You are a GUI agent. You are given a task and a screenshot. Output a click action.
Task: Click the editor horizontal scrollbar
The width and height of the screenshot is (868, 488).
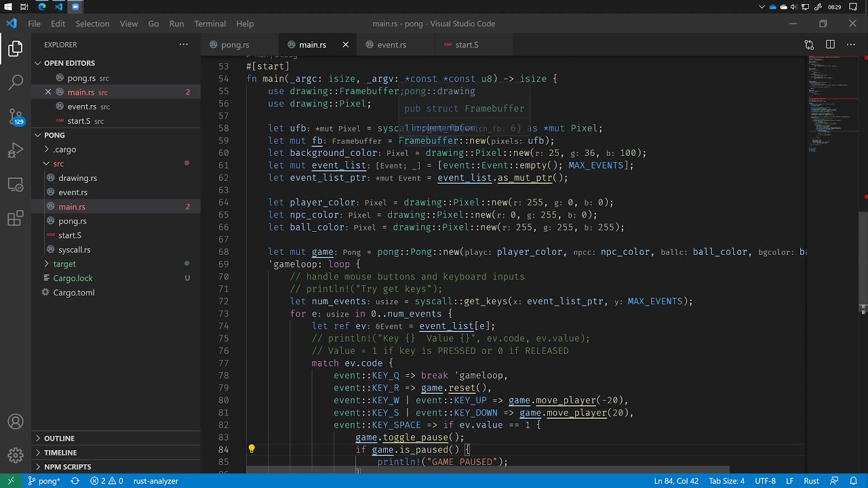[488, 469]
